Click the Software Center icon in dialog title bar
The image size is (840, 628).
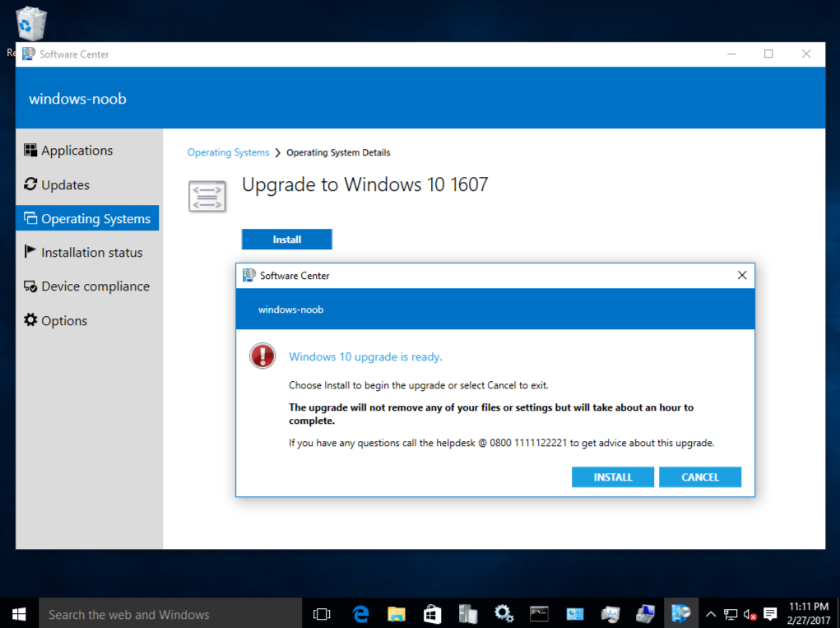(249, 276)
